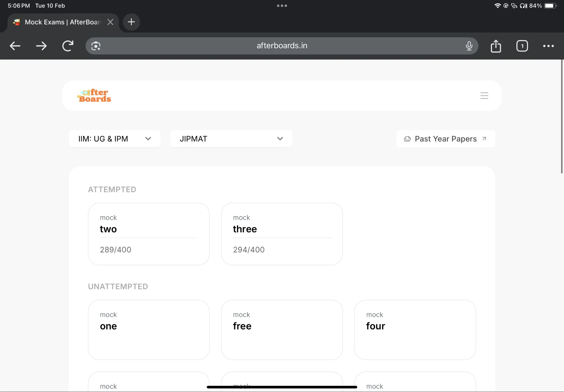Click the 294/400 score text
Viewport: 564px width, 392px height.
click(249, 250)
